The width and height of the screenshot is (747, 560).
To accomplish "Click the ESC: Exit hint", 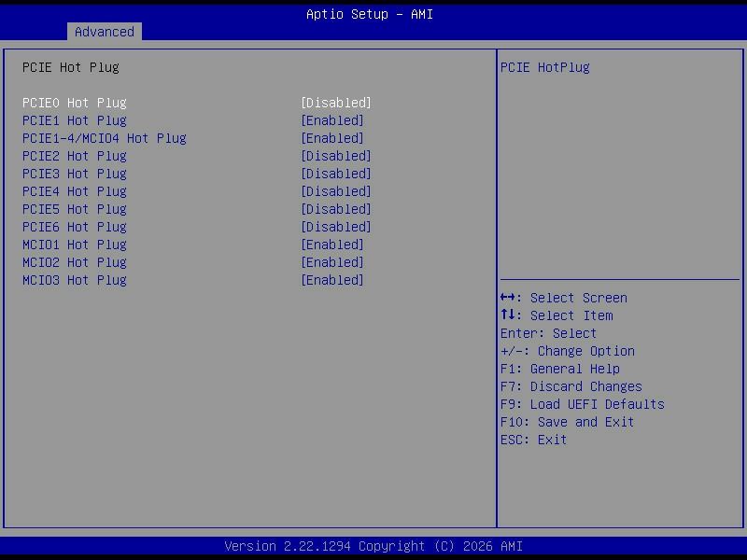I will pos(533,440).
